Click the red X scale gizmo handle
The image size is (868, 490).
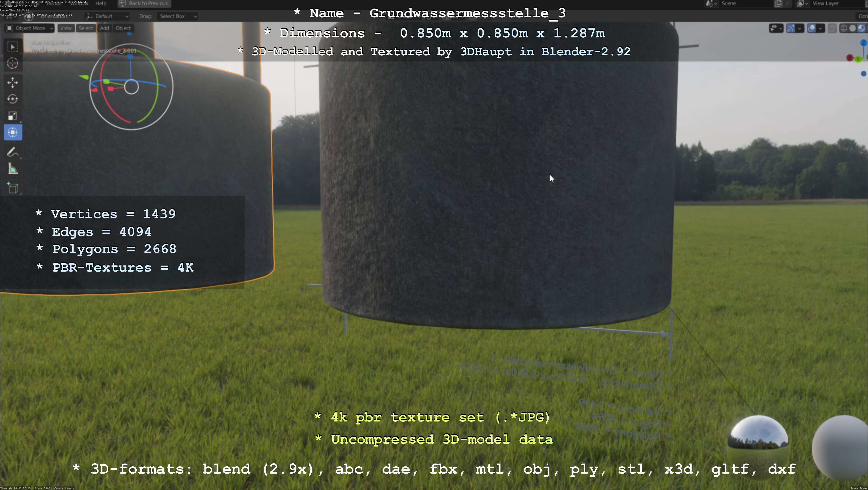coord(110,89)
